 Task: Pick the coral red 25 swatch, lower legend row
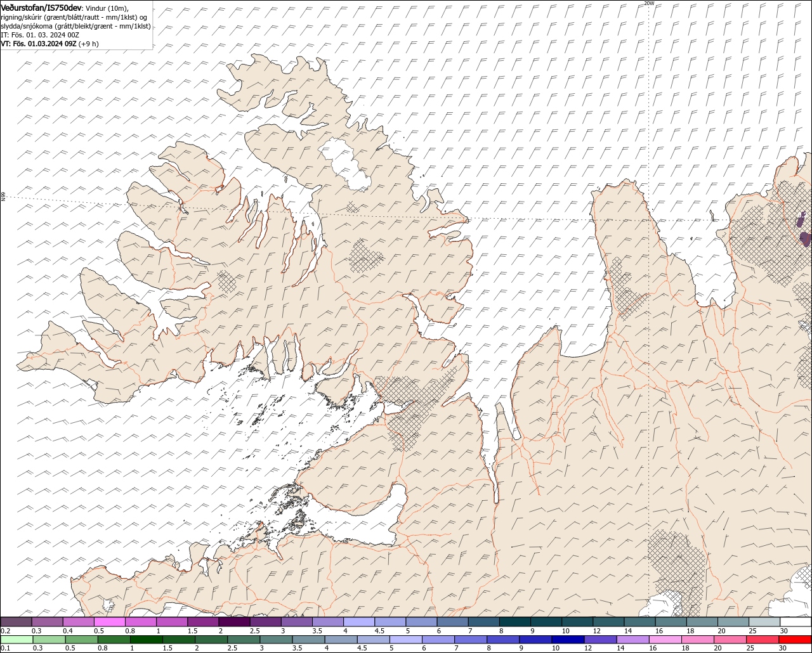[763, 640]
